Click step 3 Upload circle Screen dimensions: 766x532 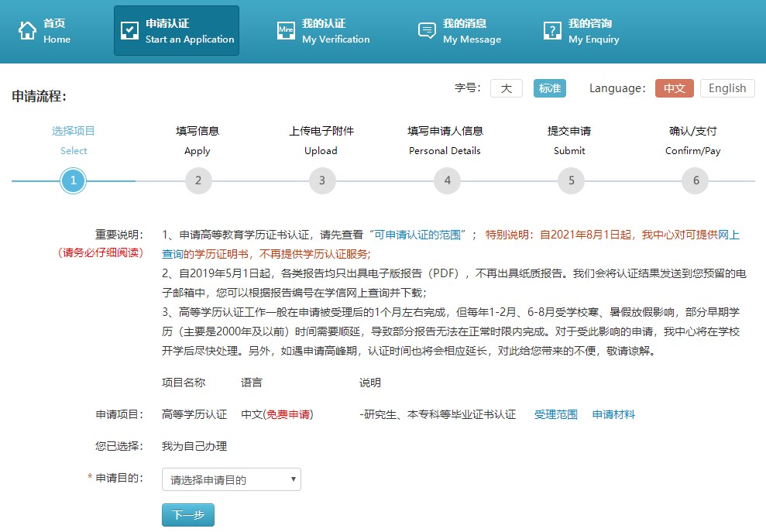322,181
